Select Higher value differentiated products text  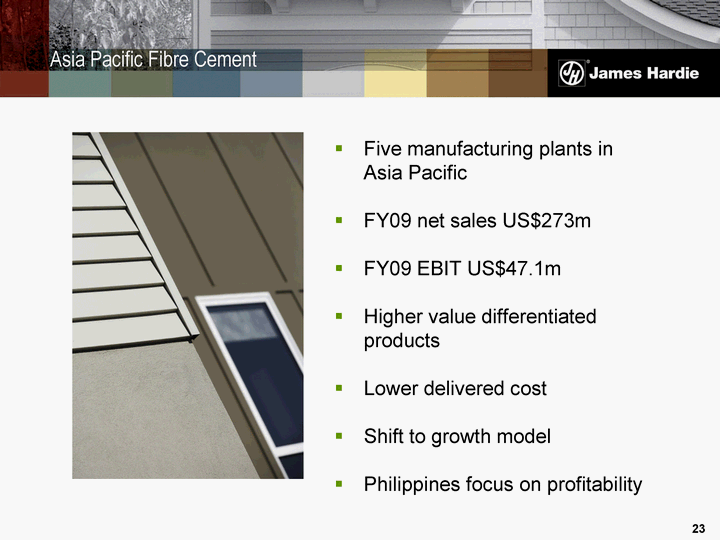tap(479, 328)
